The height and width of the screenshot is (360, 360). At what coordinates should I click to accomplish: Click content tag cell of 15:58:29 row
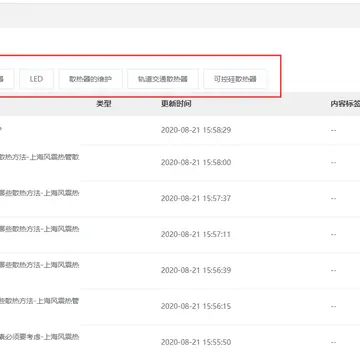click(x=334, y=130)
